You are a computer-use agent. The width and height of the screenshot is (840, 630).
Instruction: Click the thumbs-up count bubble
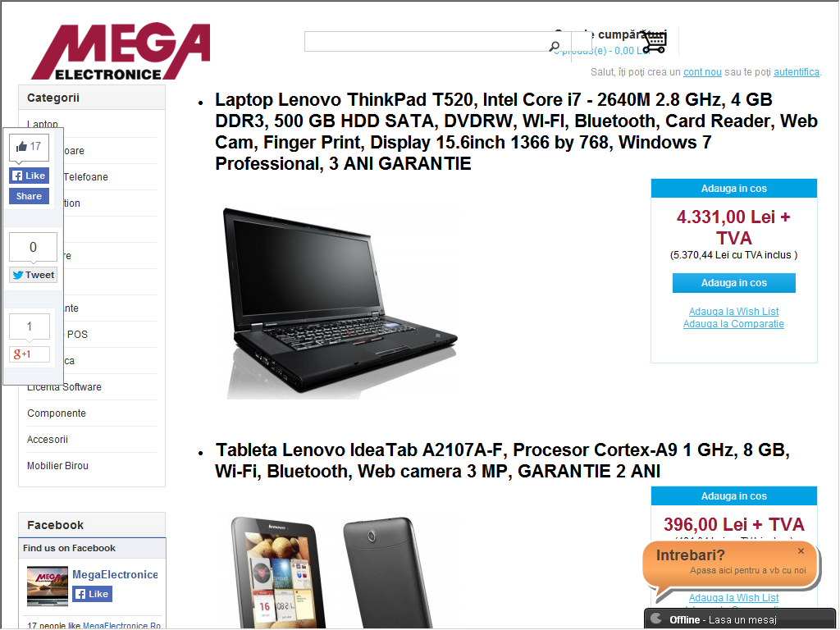click(x=30, y=147)
